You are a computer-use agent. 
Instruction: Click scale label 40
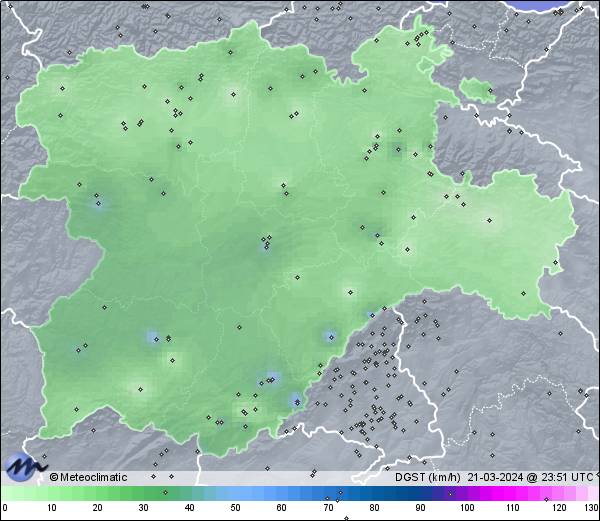click(x=190, y=508)
